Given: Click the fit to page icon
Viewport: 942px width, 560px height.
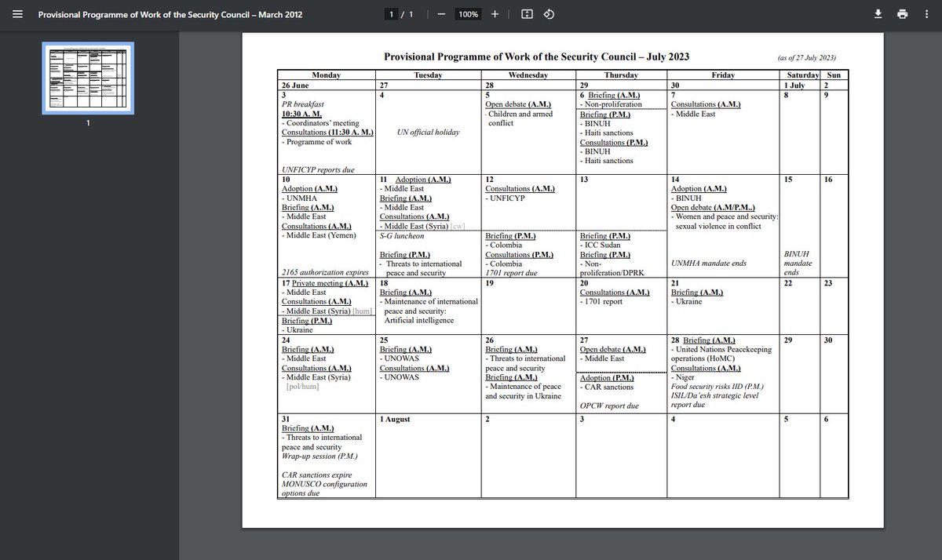Looking at the screenshot, I should pos(527,14).
